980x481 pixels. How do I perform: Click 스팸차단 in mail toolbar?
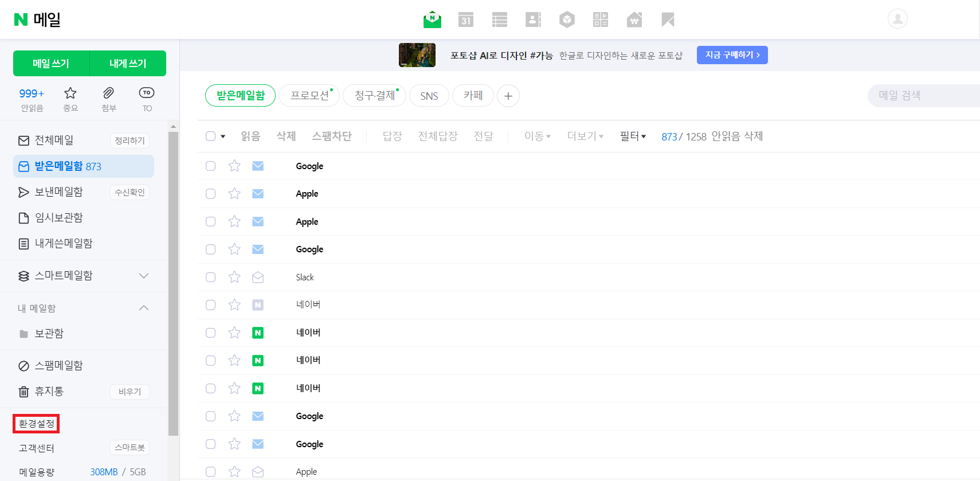click(332, 136)
